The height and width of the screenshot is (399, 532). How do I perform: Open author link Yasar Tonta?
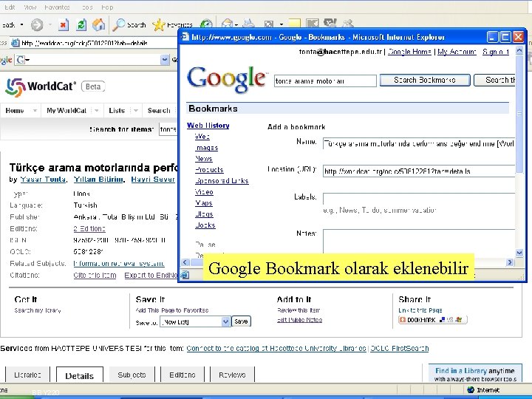click(x=43, y=179)
